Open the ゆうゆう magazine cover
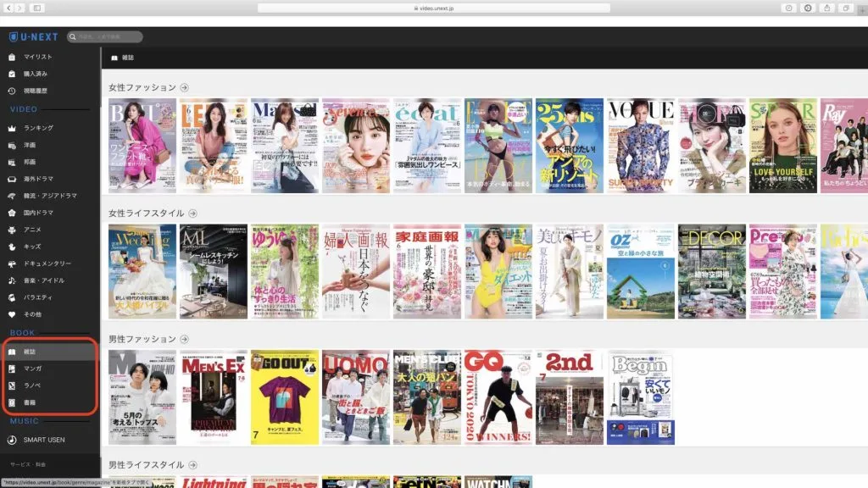Image resolution: width=868 pixels, height=488 pixels. (x=285, y=272)
